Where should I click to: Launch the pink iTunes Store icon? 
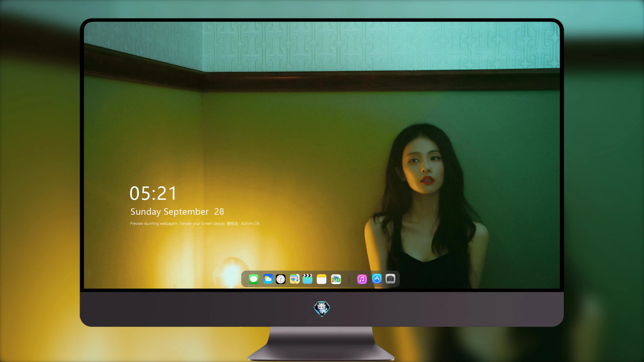click(x=362, y=279)
